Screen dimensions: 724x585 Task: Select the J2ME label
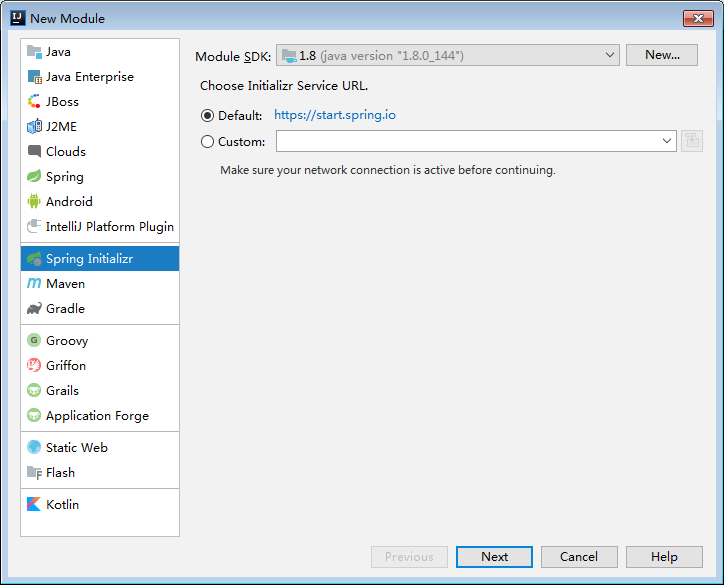tap(61, 127)
